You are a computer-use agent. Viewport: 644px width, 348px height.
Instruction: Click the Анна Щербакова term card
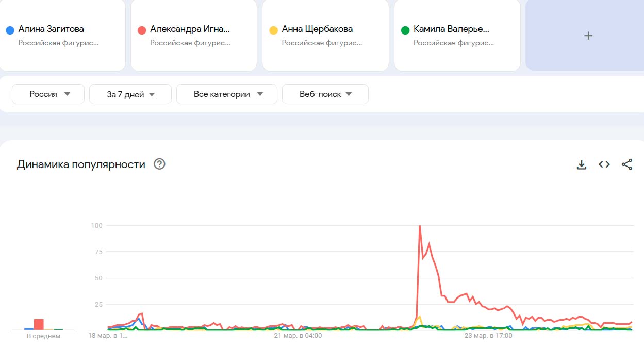click(x=325, y=36)
